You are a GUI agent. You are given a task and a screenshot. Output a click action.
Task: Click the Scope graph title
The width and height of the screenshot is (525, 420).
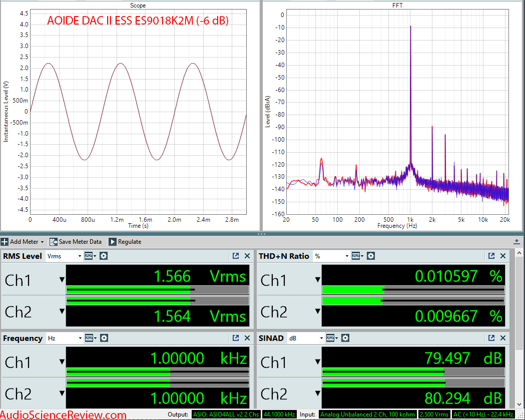(138, 6)
